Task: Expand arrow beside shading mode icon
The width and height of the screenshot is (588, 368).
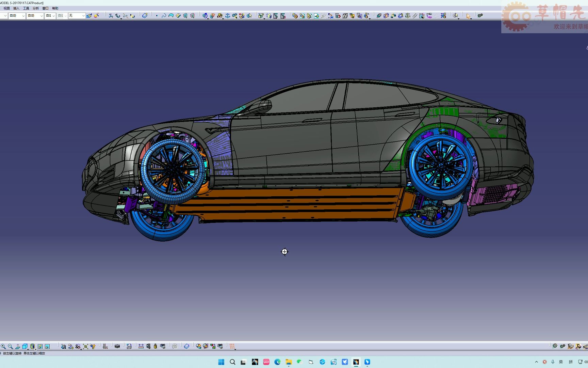Action: tap(35, 349)
